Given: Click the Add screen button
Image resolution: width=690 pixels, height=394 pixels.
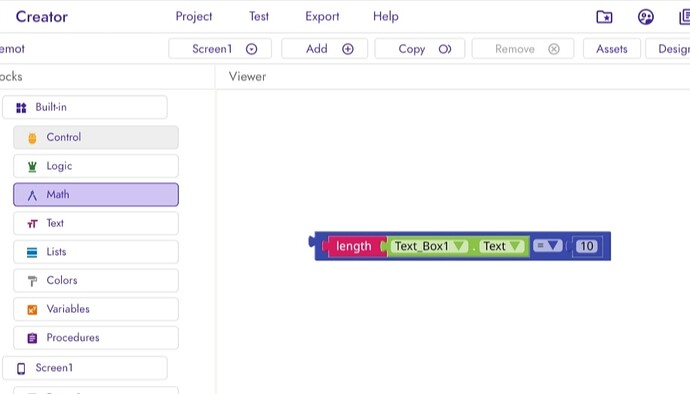Looking at the screenshot, I should click(x=325, y=49).
